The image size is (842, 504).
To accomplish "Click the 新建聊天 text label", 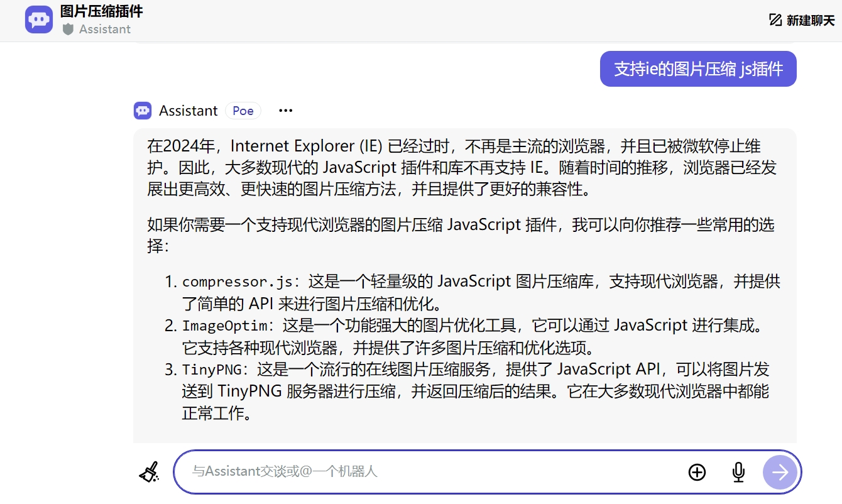I will pos(811,20).
